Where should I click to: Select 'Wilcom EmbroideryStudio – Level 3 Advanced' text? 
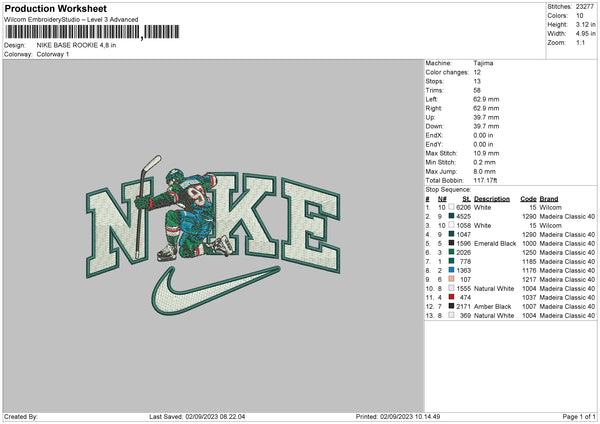[x=71, y=20]
